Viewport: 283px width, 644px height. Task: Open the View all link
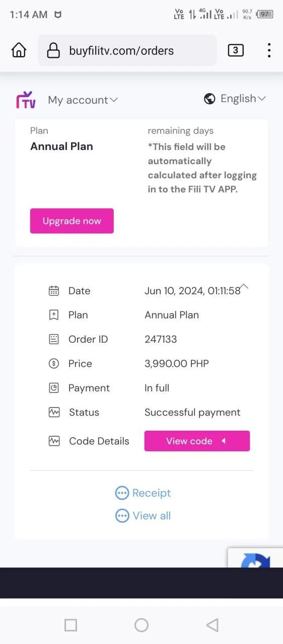(143, 516)
